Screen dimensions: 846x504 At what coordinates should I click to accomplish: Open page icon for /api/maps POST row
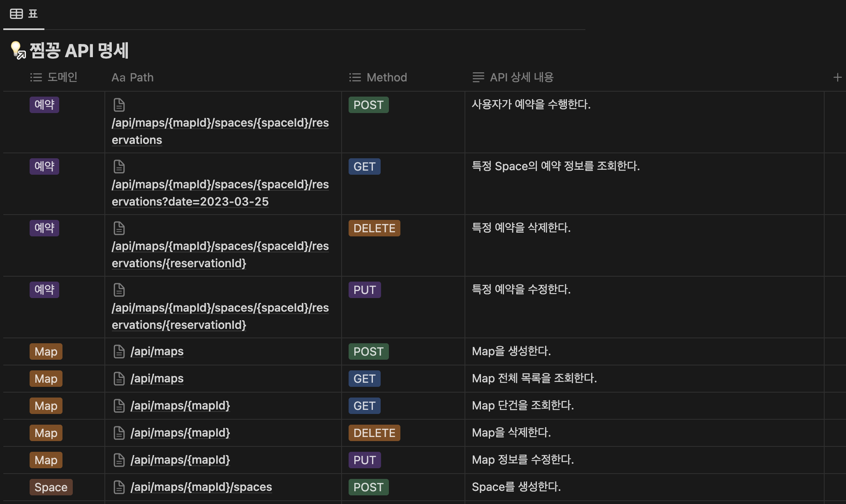pos(119,351)
